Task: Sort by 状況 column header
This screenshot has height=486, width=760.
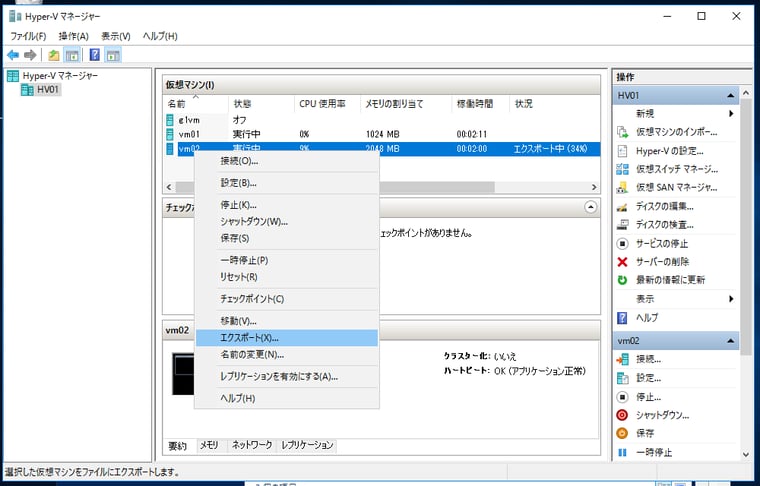Action: (555, 104)
